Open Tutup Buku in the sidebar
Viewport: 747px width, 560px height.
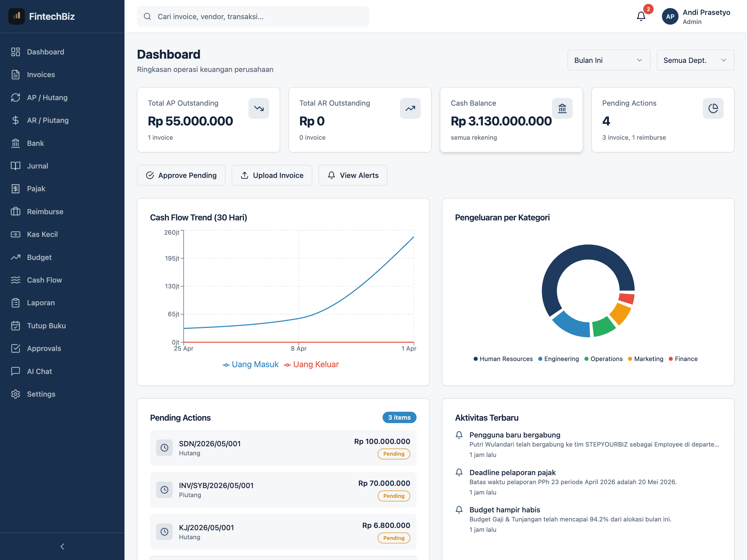click(x=62, y=326)
